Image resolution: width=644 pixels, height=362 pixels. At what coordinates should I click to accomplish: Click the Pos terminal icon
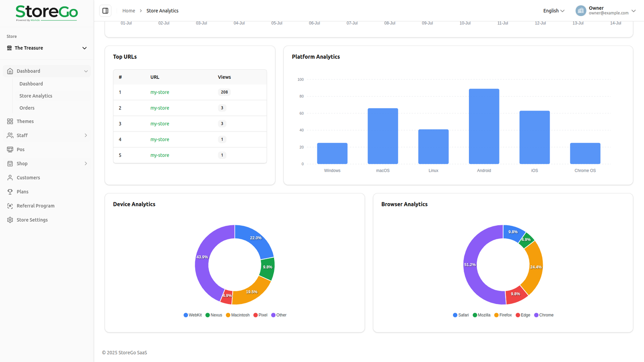point(10,150)
